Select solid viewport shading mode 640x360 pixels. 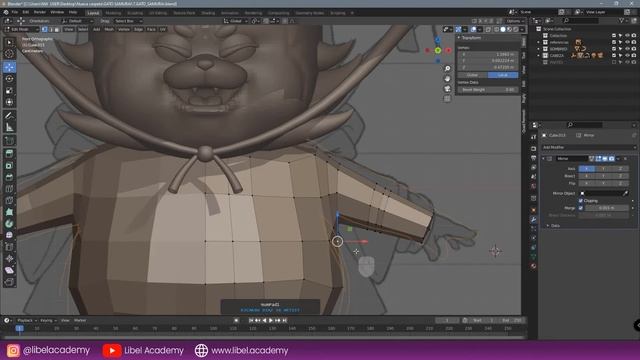503,29
